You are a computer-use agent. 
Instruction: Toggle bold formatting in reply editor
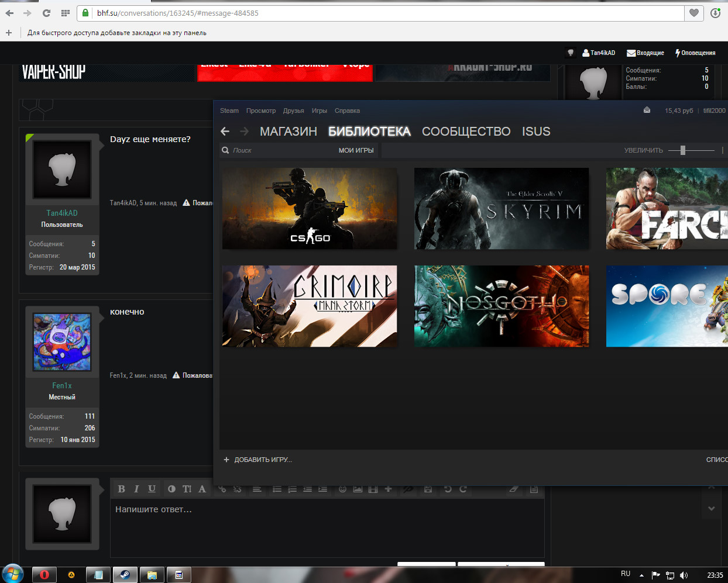[121, 489]
